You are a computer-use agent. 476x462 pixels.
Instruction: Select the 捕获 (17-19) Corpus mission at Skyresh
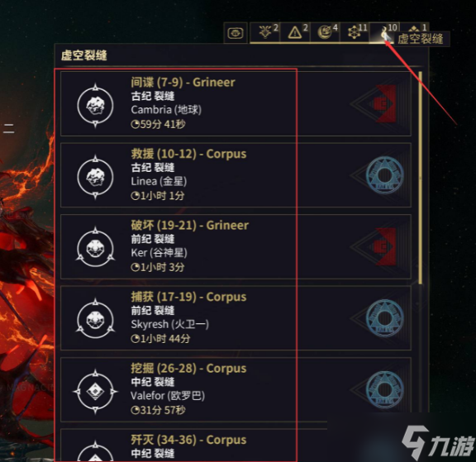[x=236, y=318]
